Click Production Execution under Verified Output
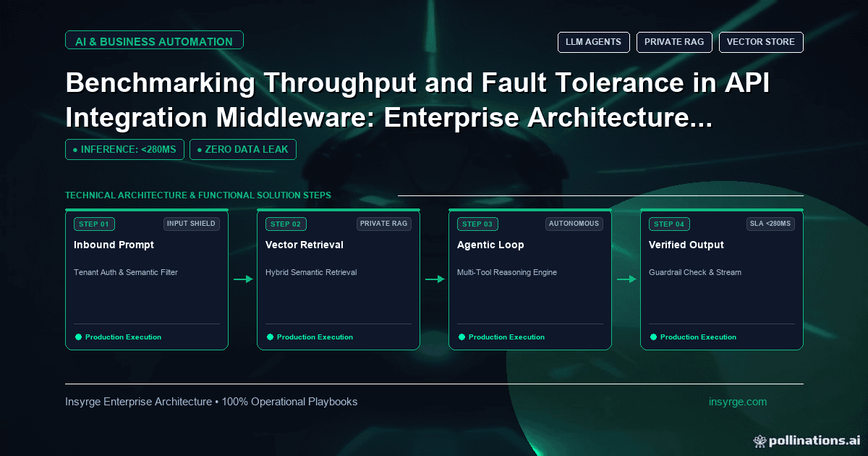The height and width of the screenshot is (456, 868). pyautogui.click(x=698, y=337)
